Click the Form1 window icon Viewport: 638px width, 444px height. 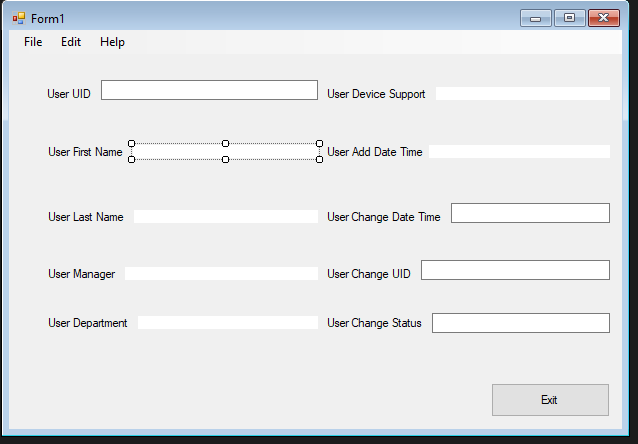[19, 18]
